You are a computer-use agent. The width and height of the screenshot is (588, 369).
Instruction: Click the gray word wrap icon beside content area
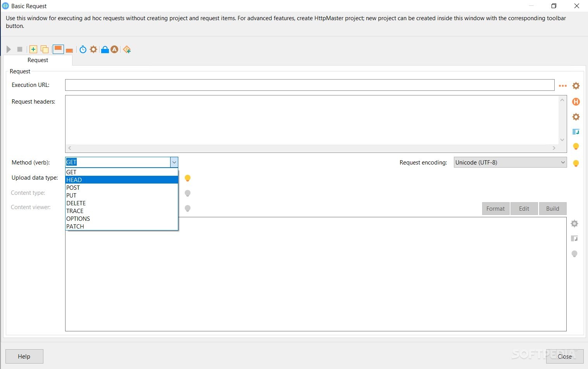click(x=574, y=239)
